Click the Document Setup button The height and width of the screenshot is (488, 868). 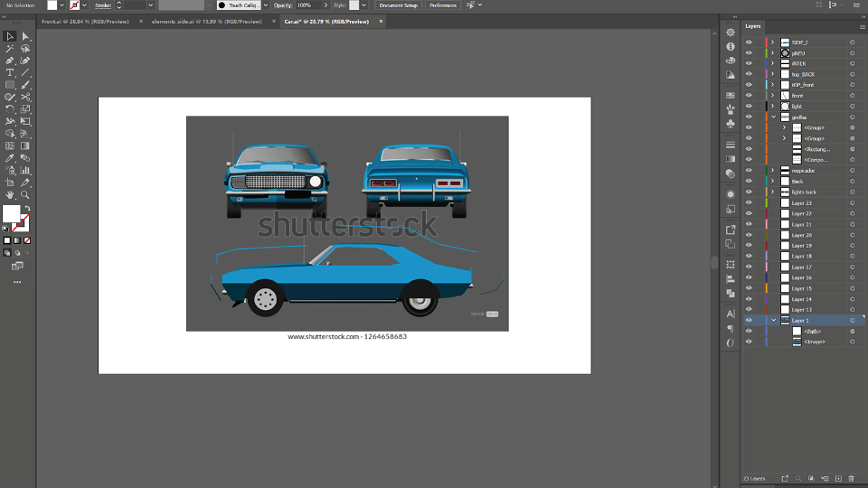(x=399, y=5)
